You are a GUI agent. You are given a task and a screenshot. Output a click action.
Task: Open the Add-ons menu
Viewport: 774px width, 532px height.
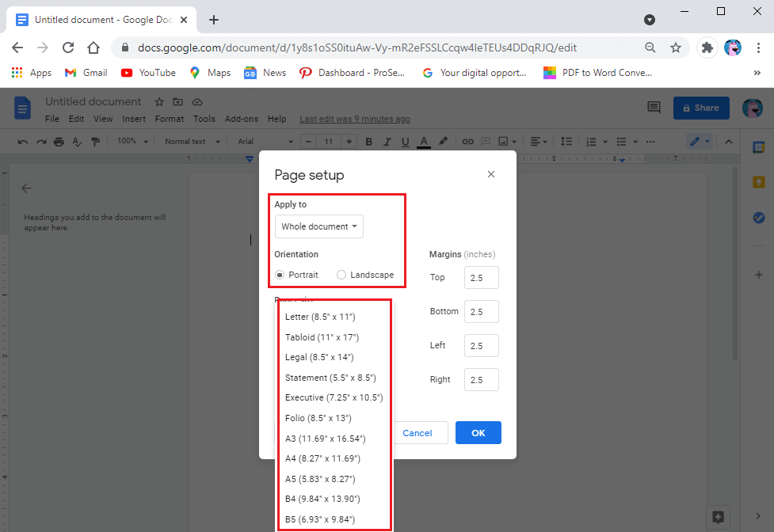click(241, 118)
